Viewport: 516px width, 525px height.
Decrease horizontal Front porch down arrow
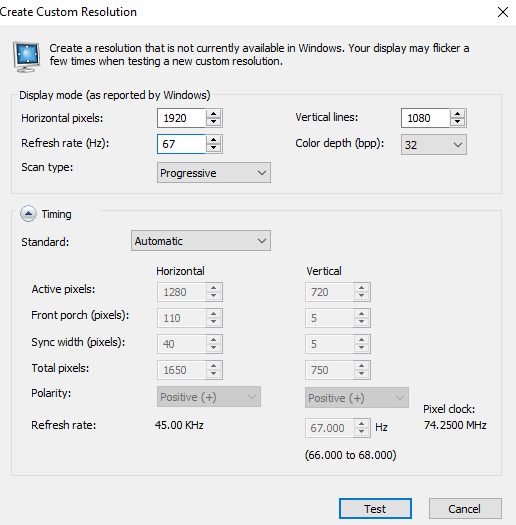[214, 322]
